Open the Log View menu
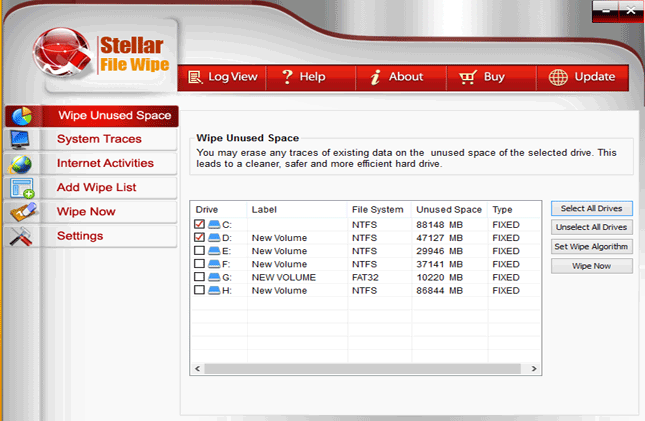 click(x=222, y=77)
